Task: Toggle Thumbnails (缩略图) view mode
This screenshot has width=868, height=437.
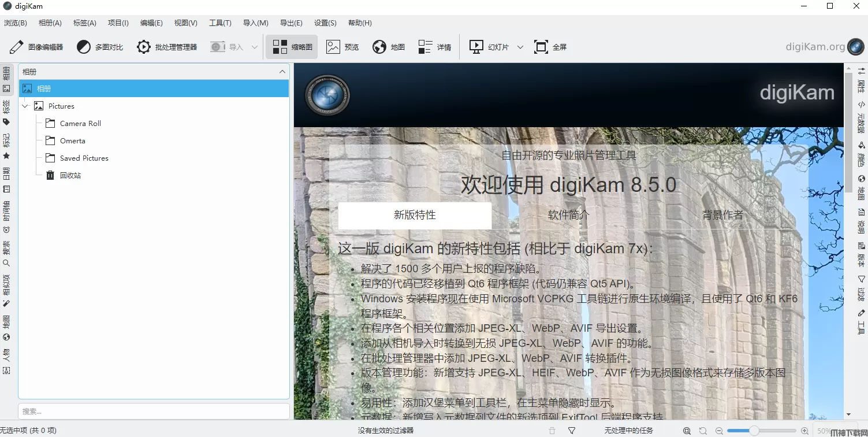Action: pyautogui.click(x=292, y=47)
